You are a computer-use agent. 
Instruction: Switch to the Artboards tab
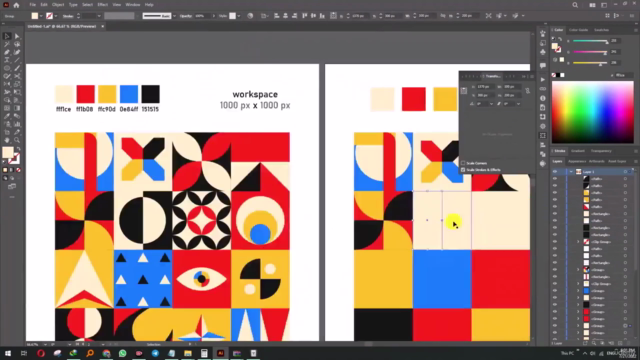[596, 162]
